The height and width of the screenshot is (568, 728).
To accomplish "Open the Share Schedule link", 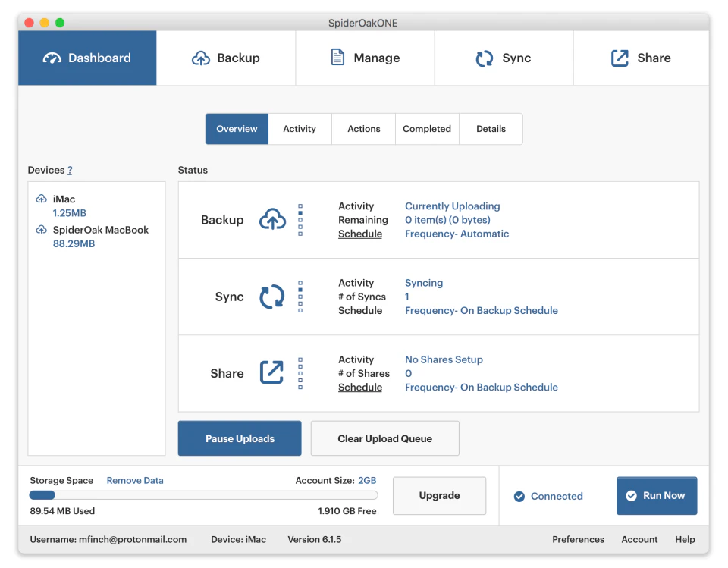I will pyautogui.click(x=360, y=388).
